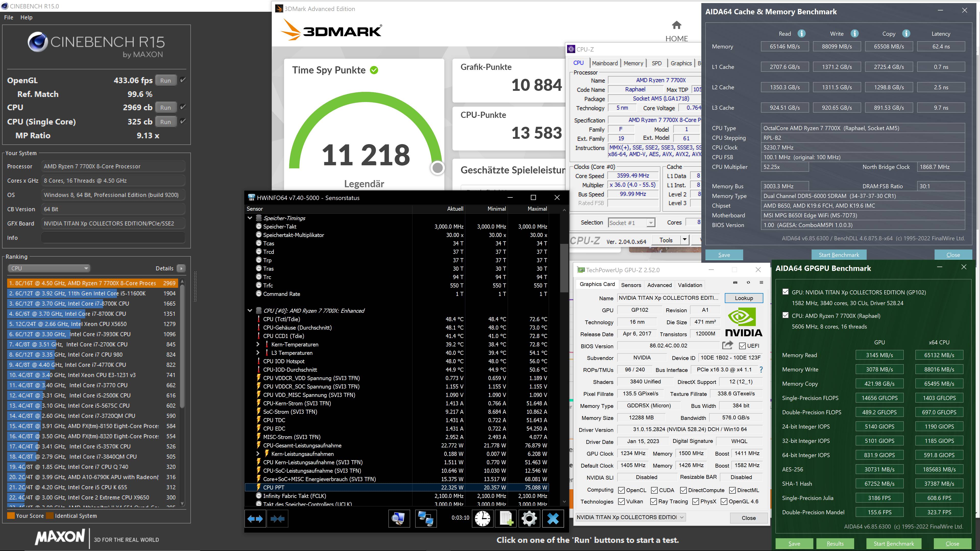Click GPU-Z bus interface question mark
980x551 pixels.
[761, 370]
